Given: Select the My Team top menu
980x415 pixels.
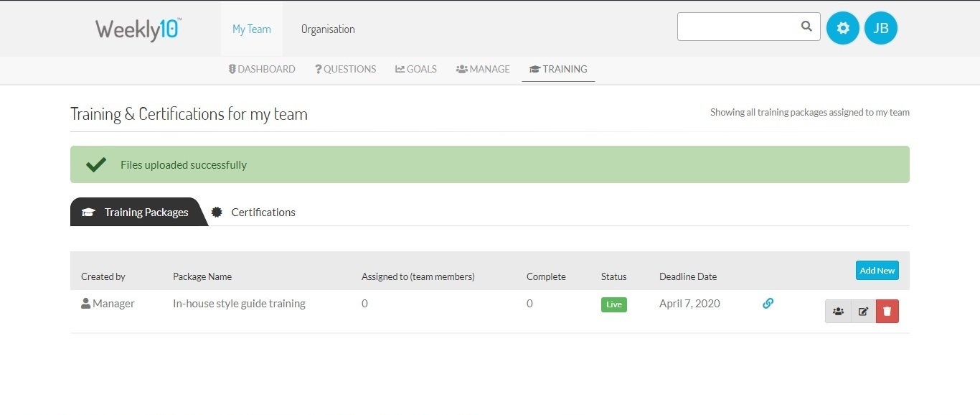Looking at the screenshot, I should (252, 29).
